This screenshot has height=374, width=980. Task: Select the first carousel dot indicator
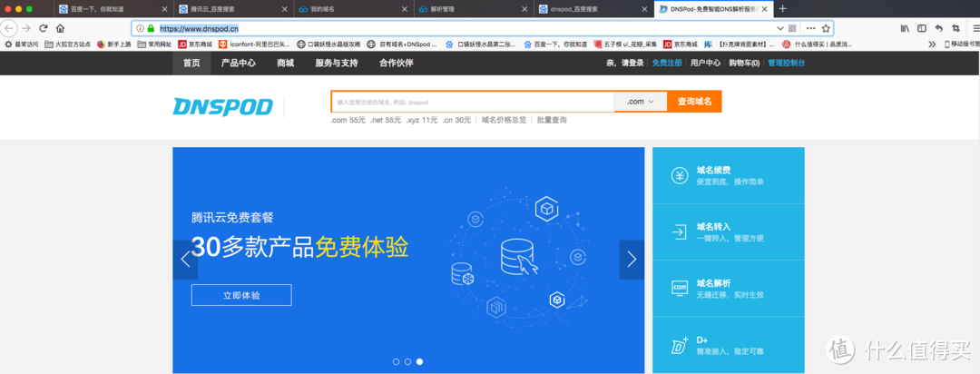click(x=396, y=361)
